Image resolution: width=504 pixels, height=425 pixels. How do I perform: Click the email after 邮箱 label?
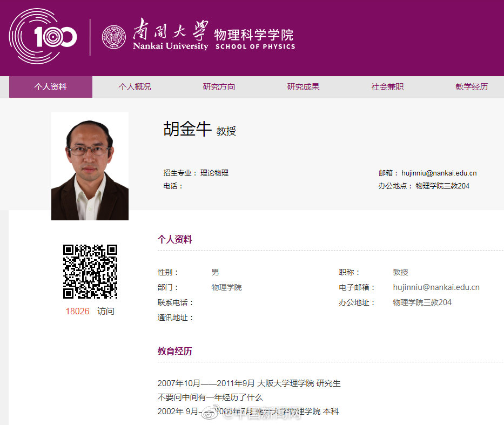[x=439, y=173]
